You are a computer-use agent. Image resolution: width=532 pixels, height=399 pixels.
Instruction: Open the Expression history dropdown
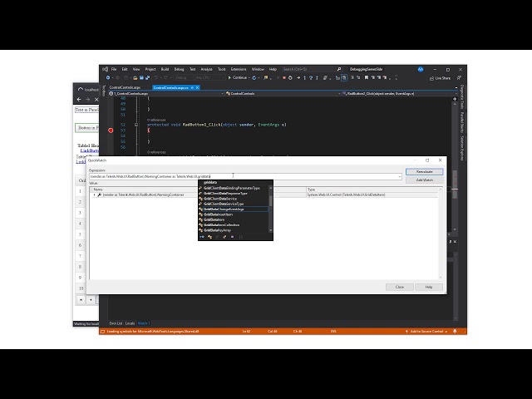(x=400, y=176)
